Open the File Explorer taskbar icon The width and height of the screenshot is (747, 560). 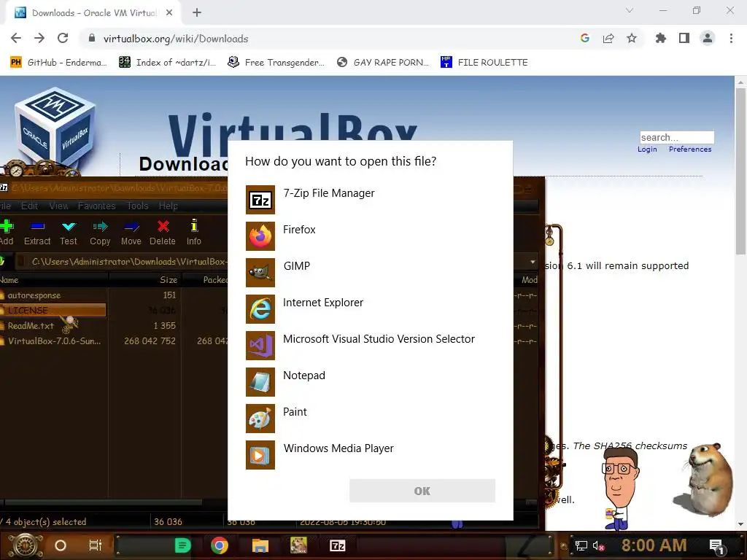click(x=260, y=545)
